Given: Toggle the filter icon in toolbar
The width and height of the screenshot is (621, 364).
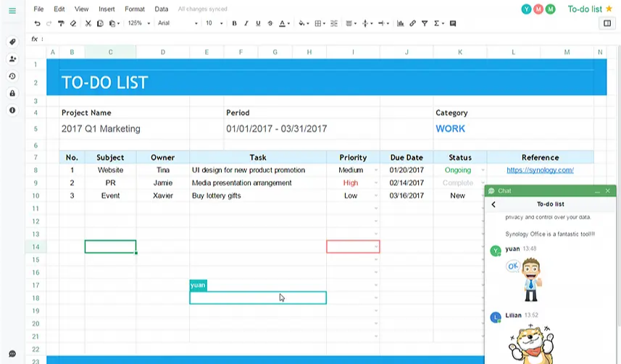Looking at the screenshot, I should tap(425, 23).
